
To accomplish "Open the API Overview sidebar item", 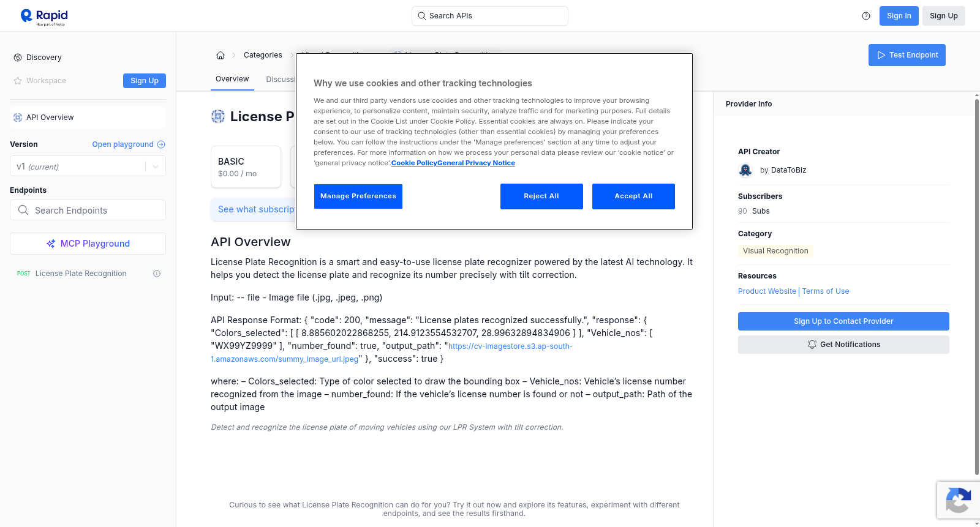I will coord(88,118).
